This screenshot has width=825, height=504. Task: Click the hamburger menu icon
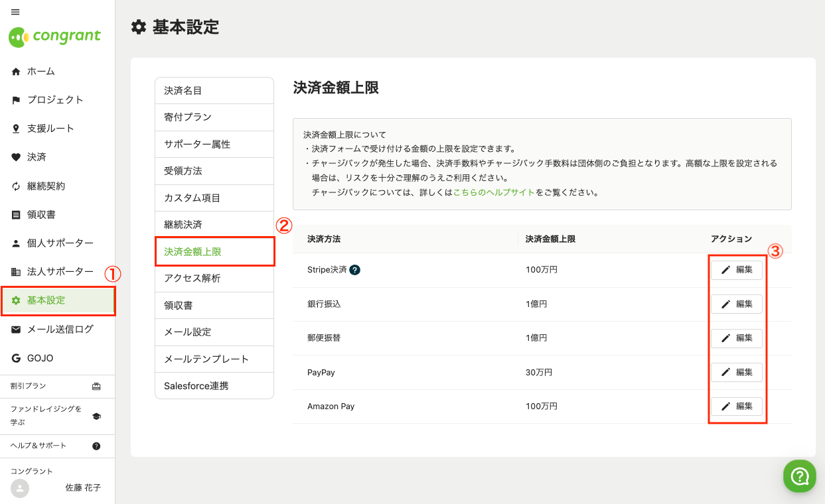point(15,12)
